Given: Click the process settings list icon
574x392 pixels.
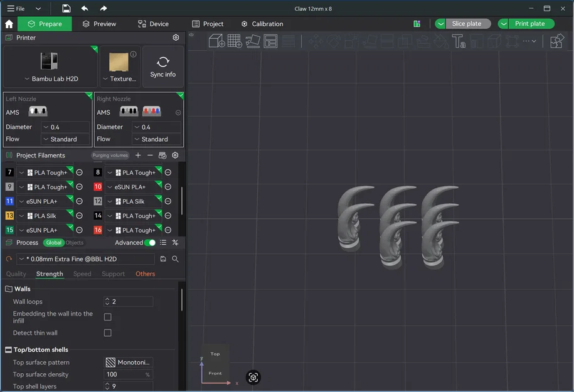Looking at the screenshot, I should 163,242.
